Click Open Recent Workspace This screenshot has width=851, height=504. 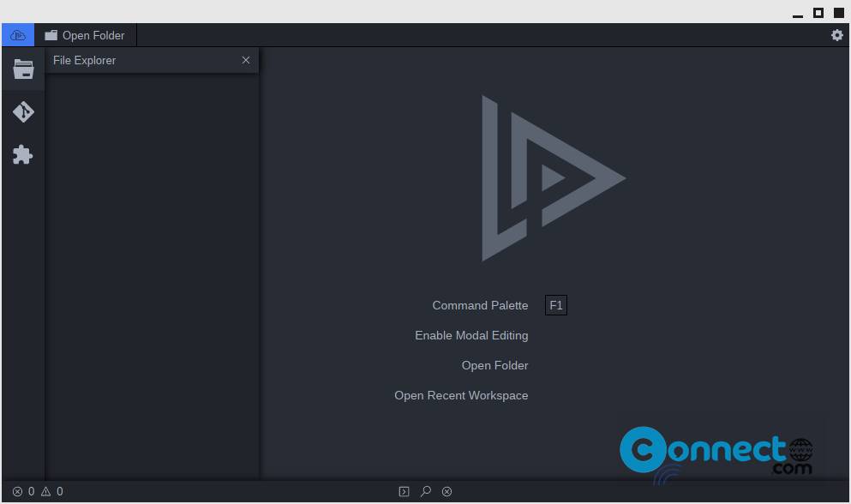461,395
